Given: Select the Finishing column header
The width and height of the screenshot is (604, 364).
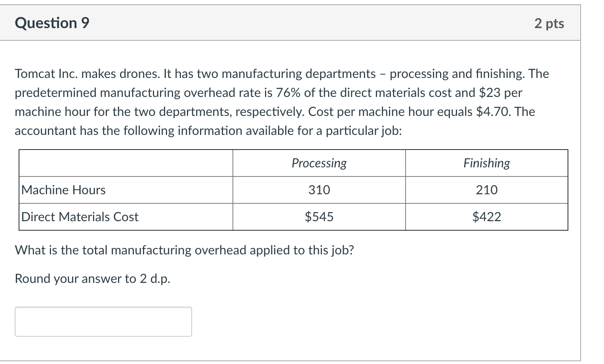Looking at the screenshot, I should click(486, 163).
